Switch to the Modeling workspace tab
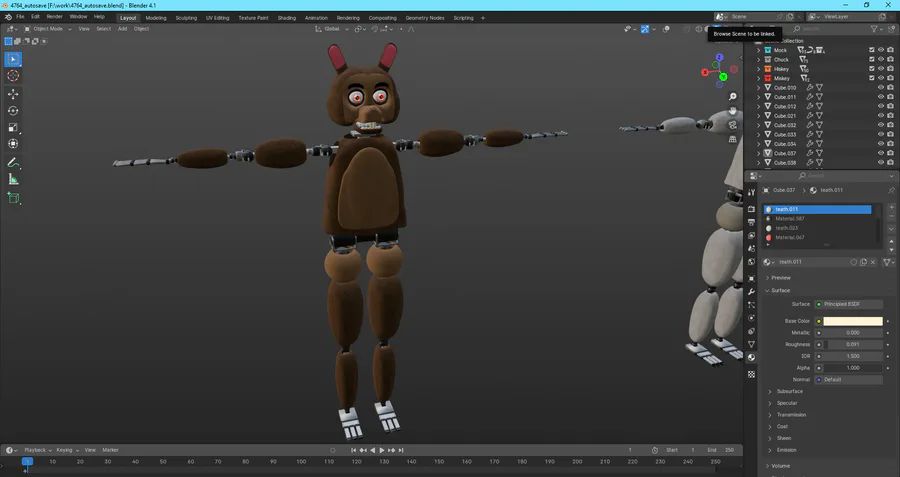Image resolution: width=900 pixels, height=477 pixels. point(156,18)
